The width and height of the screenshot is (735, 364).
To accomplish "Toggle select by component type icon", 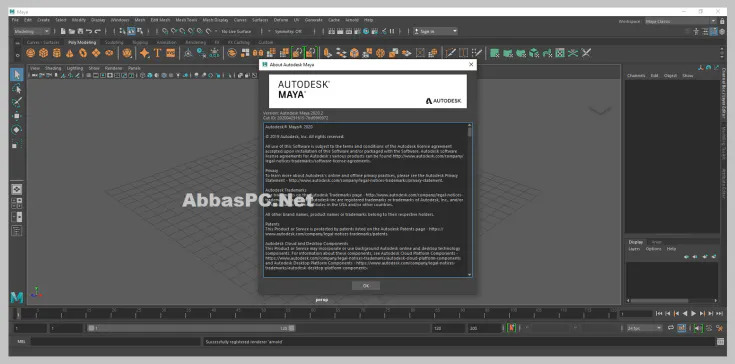I will (139, 31).
